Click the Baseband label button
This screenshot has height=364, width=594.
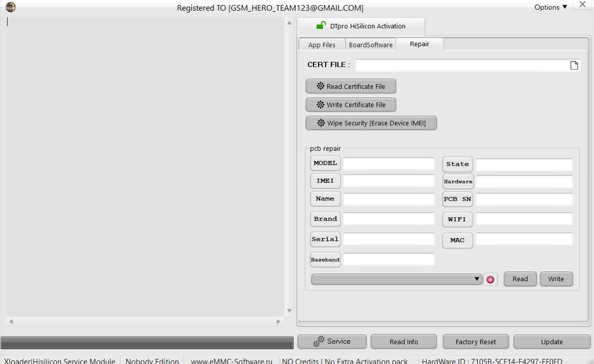coord(325,259)
